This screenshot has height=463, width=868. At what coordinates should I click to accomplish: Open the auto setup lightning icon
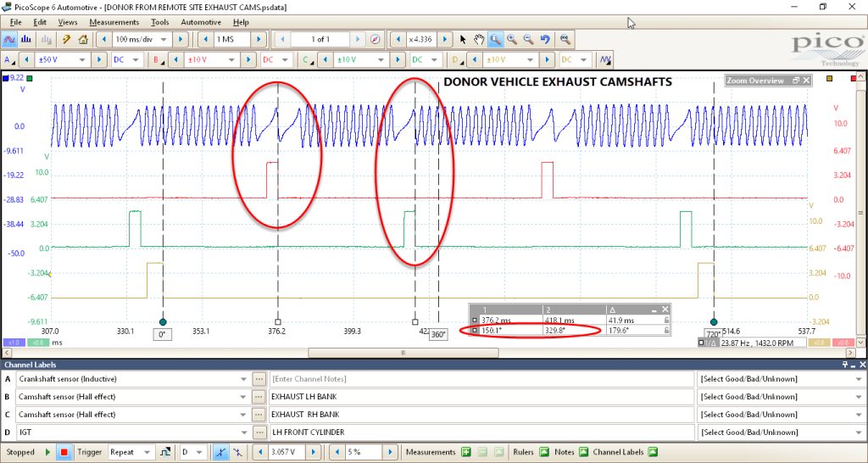66,40
